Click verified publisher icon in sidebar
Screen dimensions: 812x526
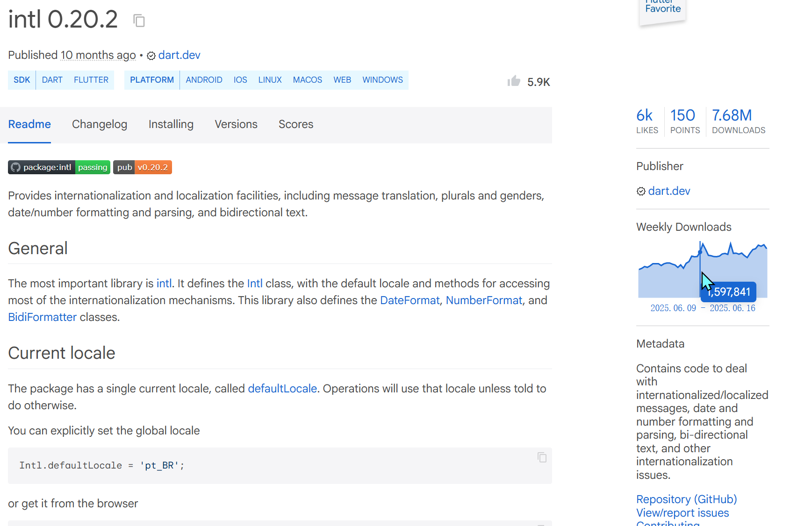point(641,191)
